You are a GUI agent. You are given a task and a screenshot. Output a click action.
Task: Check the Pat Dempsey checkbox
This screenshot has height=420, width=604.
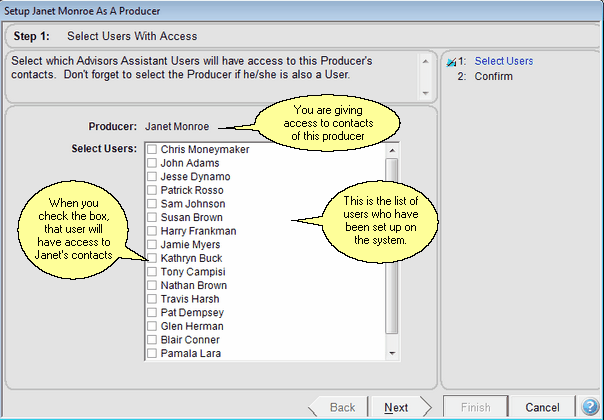152,312
